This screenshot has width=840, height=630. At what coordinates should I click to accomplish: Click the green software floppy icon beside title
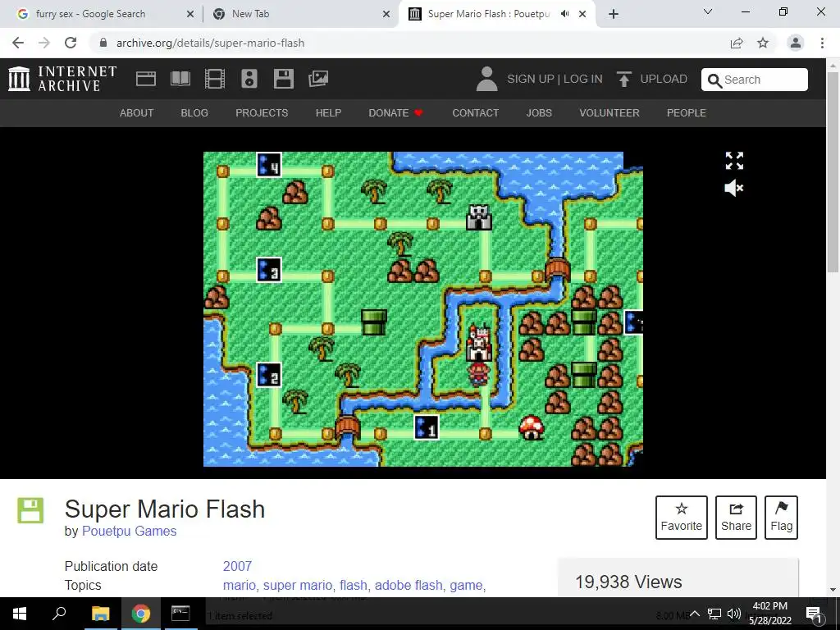[30, 510]
